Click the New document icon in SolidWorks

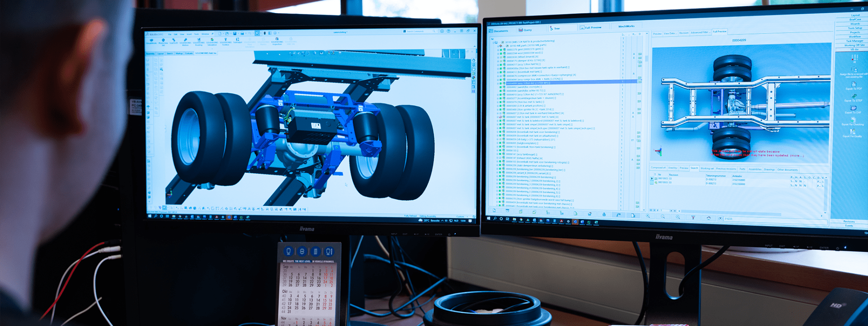point(220,34)
